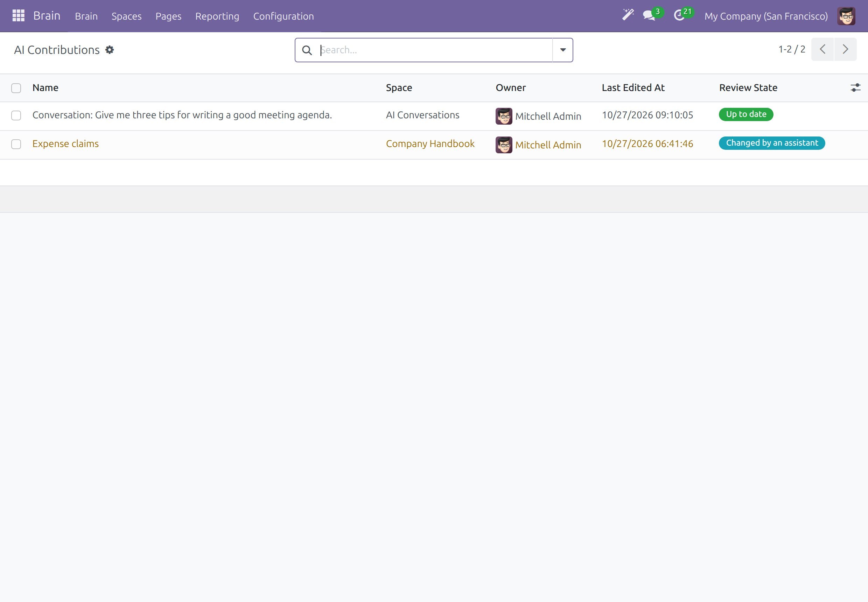This screenshot has height=602, width=868.
Task: Toggle the select-all checkbox in header
Action: [x=16, y=88]
